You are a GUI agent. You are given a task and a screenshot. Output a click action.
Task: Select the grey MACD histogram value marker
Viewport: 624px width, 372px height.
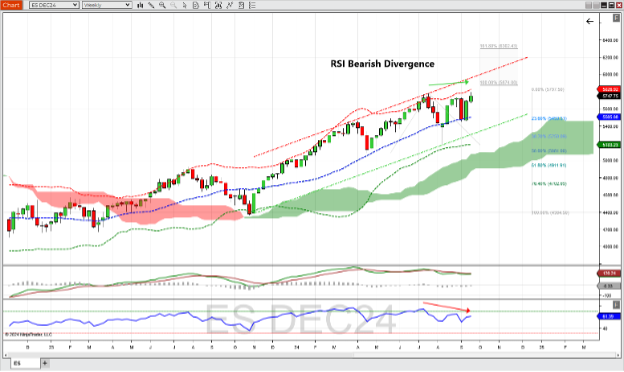[609, 286]
